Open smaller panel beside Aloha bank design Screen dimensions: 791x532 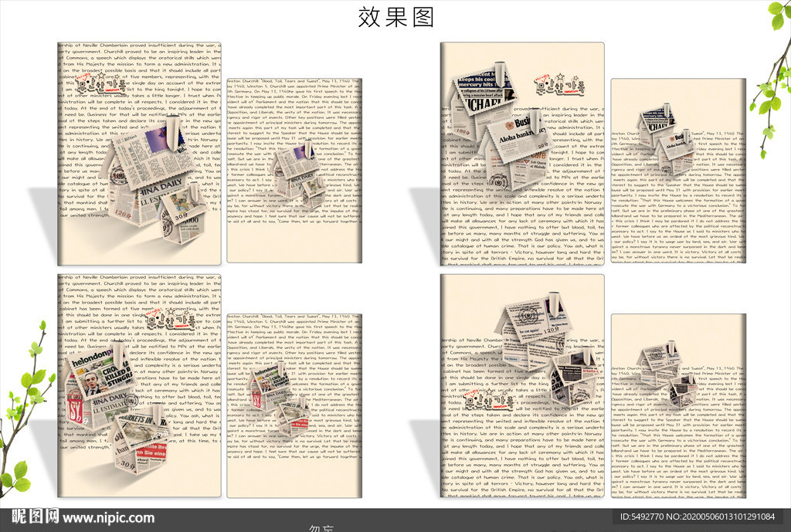[x=678, y=171]
